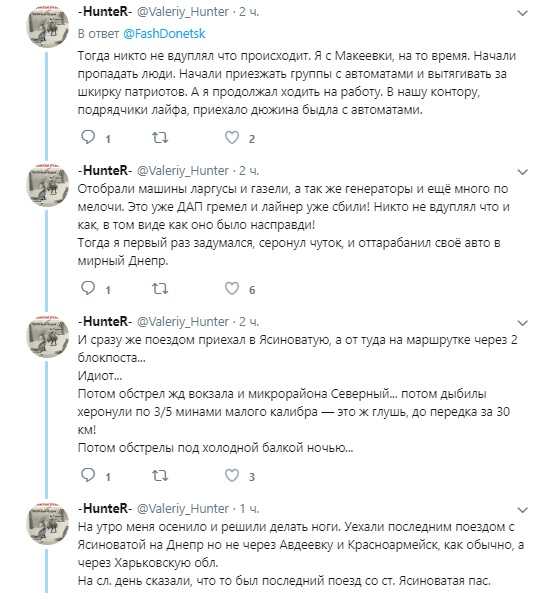Retweet the tweet about Ясиноватую train
The image size is (559, 593).
[160, 476]
